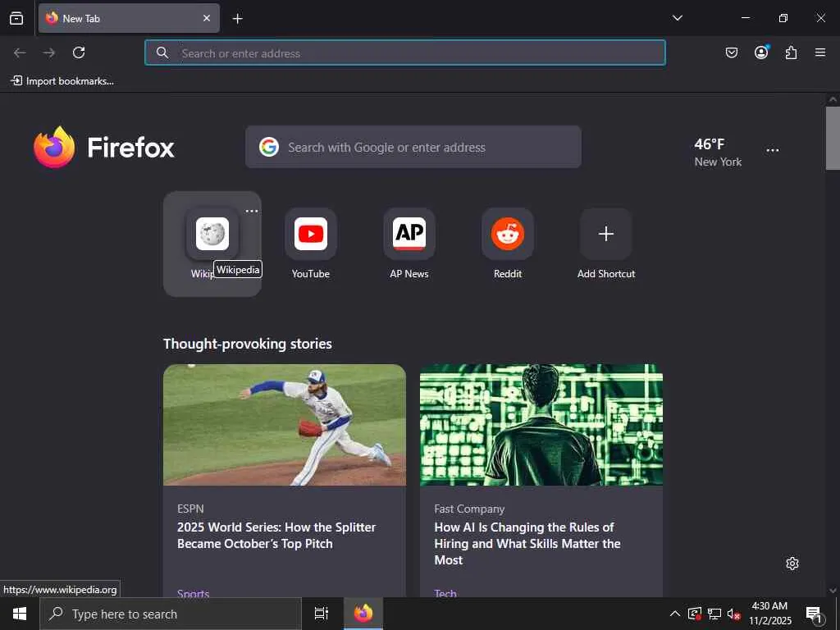
Task: Open the notification center icon
Action: pos(815,614)
